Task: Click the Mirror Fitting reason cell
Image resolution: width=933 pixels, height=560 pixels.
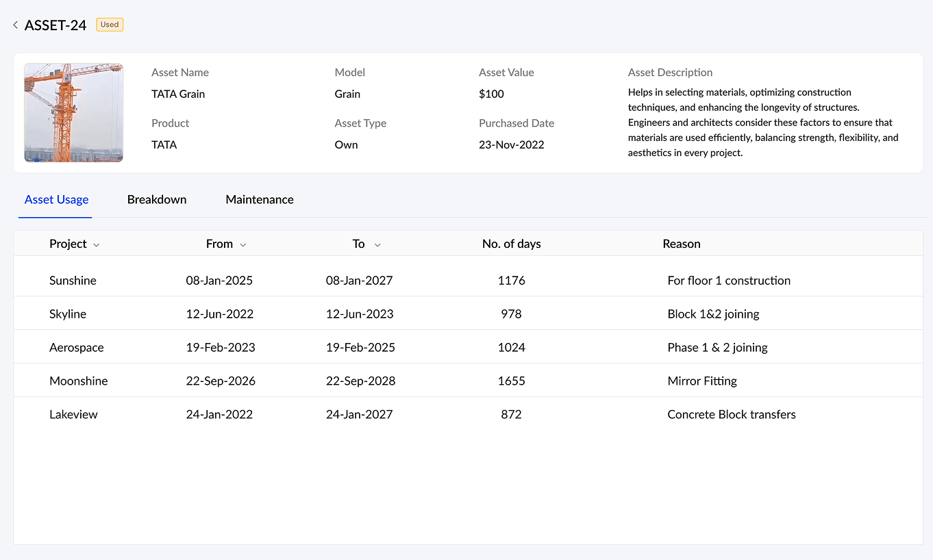Action: (702, 381)
